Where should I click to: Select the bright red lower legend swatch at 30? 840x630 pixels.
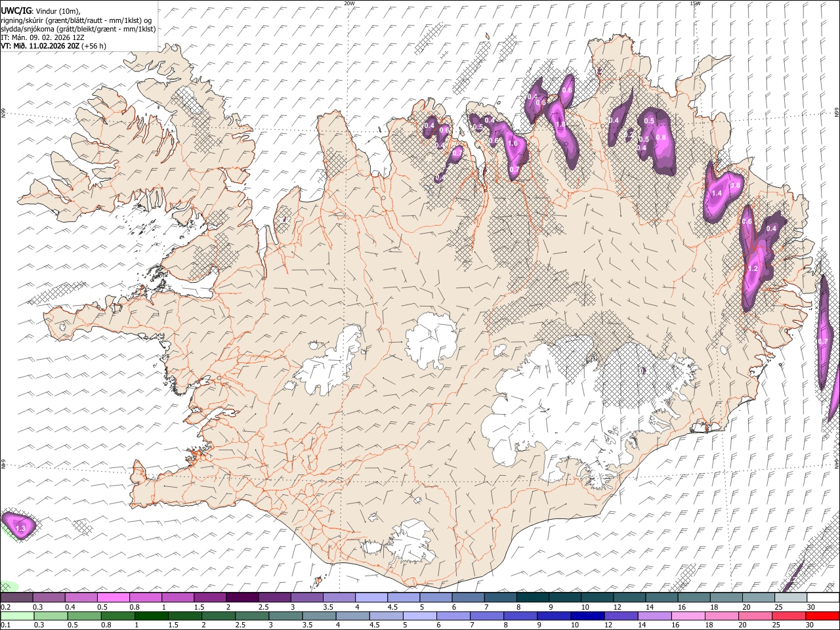[x=823, y=616]
